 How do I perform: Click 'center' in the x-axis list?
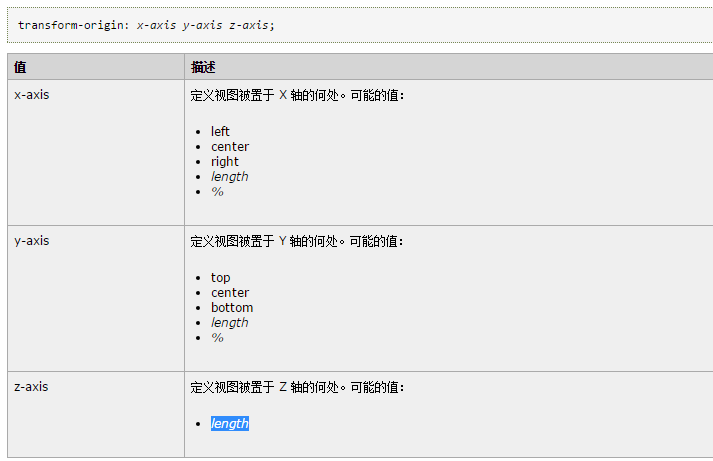(x=230, y=146)
